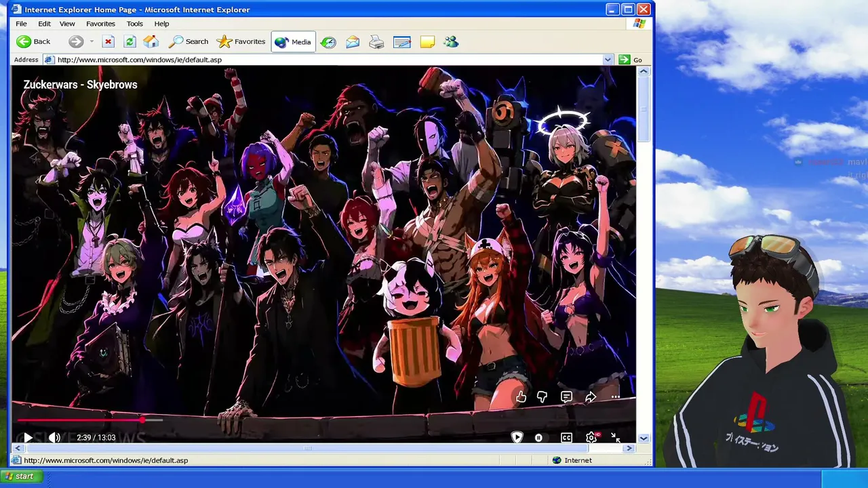Viewport: 868px width, 488px height.
Task: Click the Go button
Action: click(x=631, y=60)
